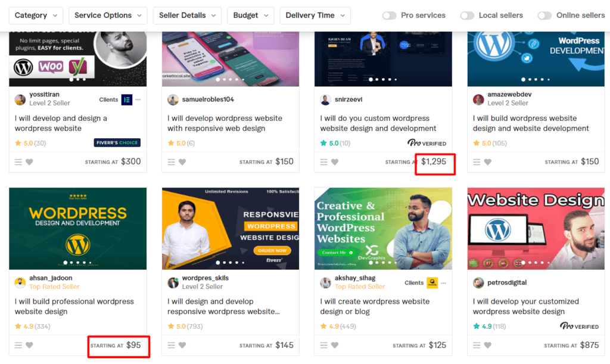
Task: Open 'custom wordpress website design and development' gig
Action: [x=378, y=123]
